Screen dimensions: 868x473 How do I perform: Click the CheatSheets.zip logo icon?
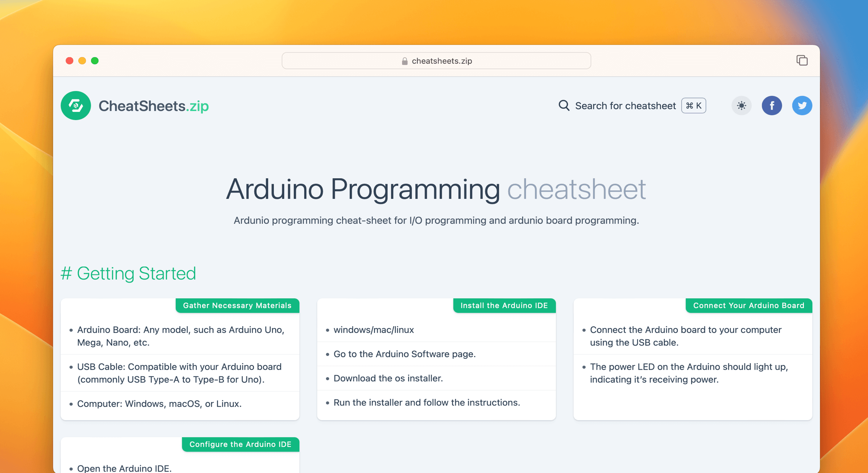coord(76,106)
